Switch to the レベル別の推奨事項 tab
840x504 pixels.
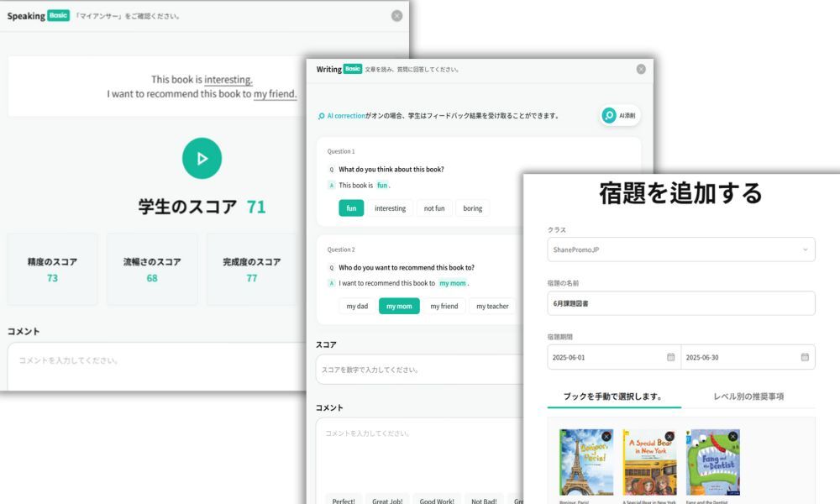coord(748,396)
